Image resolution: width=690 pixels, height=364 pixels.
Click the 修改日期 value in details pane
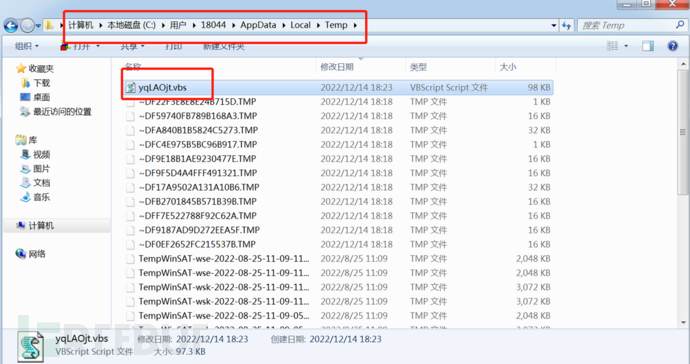pyautogui.click(x=212, y=339)
